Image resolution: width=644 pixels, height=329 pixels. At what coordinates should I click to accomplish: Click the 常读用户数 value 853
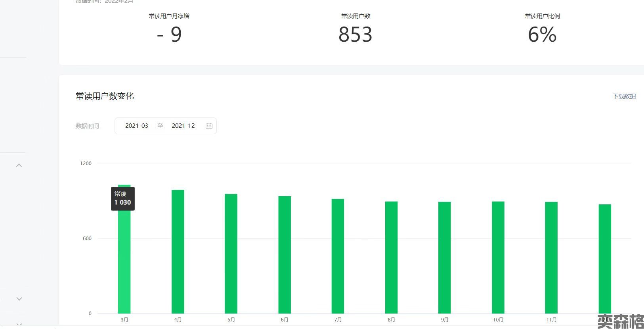[355, 35]
